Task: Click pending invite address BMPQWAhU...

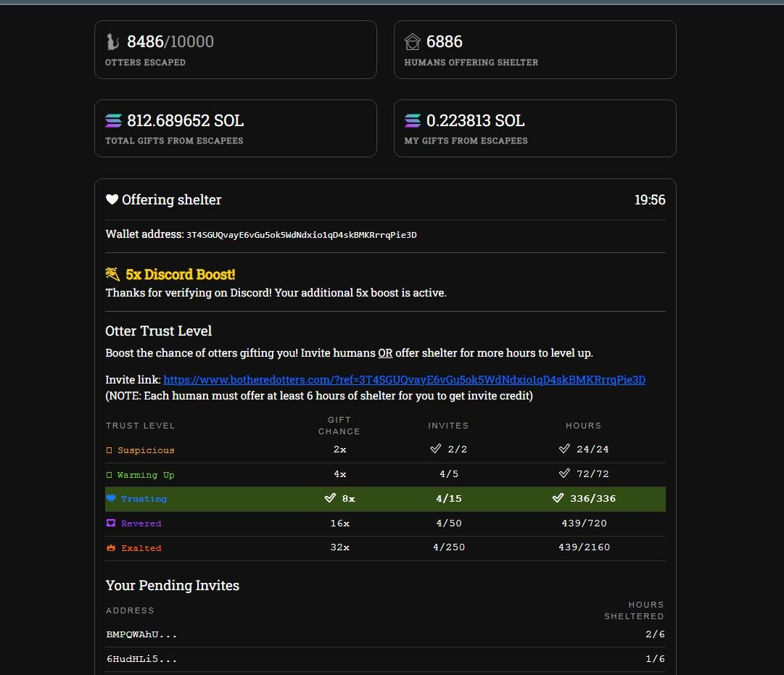Action: pos(141,634)
